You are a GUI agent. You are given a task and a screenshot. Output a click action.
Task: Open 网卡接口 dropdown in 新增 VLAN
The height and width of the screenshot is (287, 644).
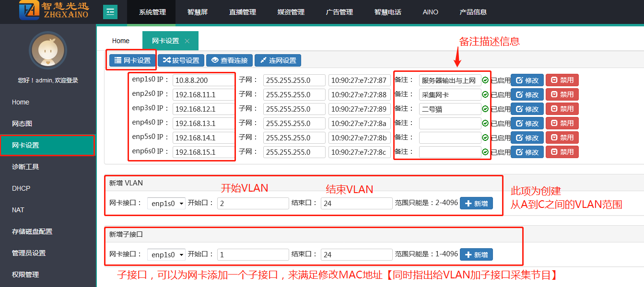166,203
